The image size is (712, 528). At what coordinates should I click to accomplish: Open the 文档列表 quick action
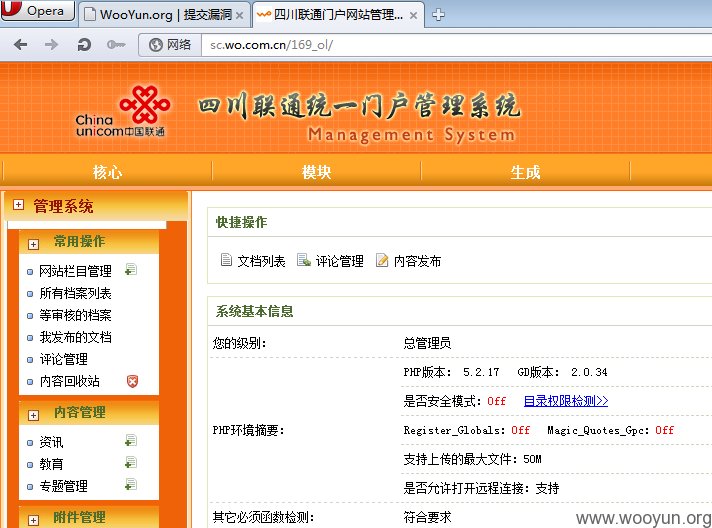click(253, 261)
